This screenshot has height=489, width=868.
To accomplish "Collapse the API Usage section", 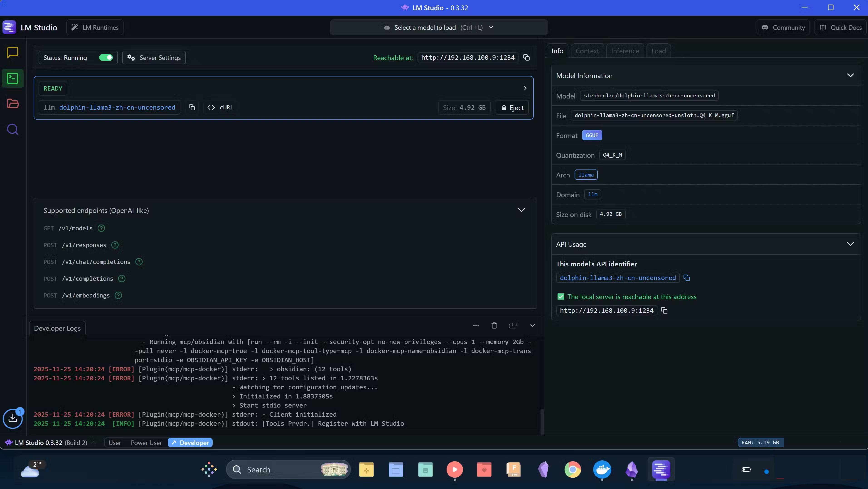I will click(851, 244).
